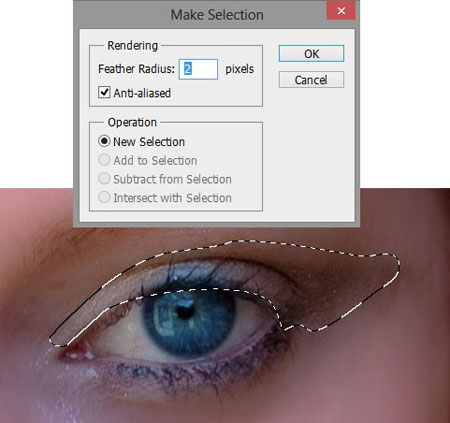The image size is (450, 423).
Task: Select Intersect with Selection radio button
Action: (x=104, y=197)
